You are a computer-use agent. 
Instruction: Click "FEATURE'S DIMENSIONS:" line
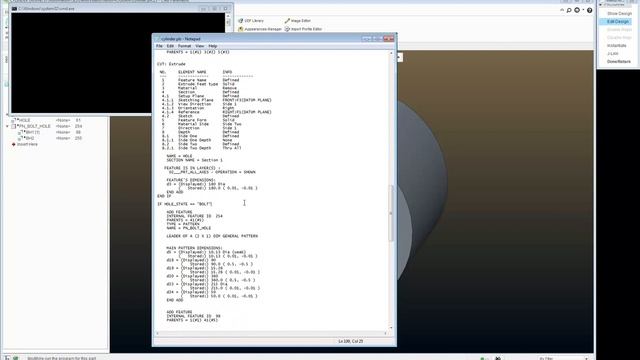click(191, 180)
